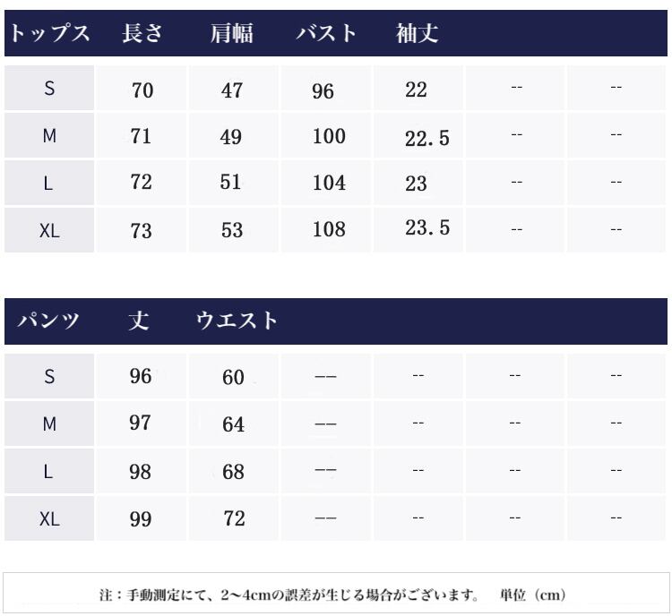This screenshot has height=616, width=672.
Task: Select the sleeve length value 23.5
Action: (426, 228)
